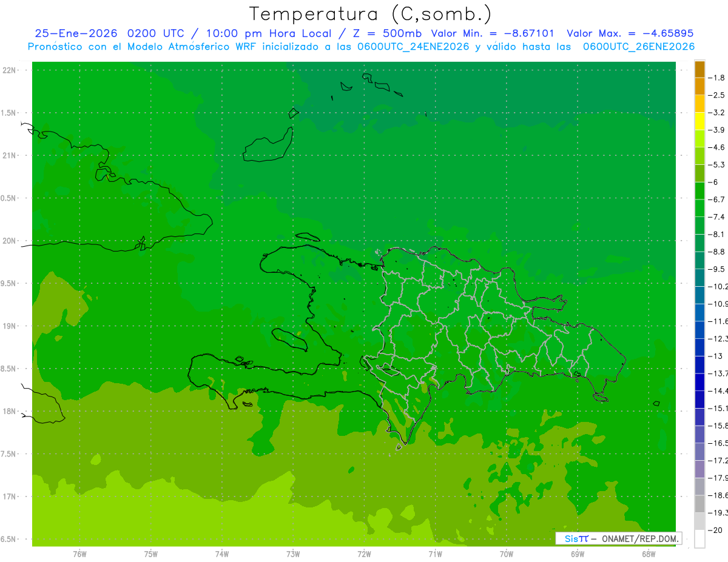The height and width of the screenshot is (562, 728).
Task: Click the '0600UTC_26ENE2026' valid-until time text
Action: pos(639,47)
